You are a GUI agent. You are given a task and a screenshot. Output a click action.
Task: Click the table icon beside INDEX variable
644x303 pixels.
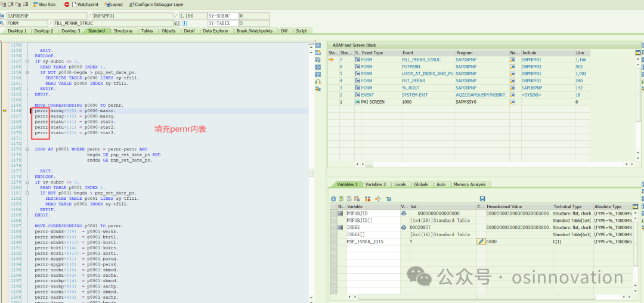tap(340, 227)
